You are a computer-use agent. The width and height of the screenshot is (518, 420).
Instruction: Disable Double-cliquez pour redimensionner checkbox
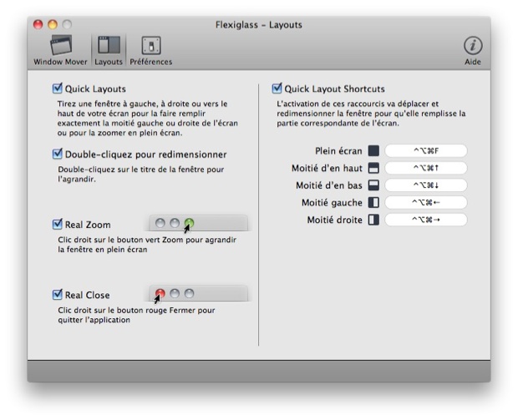[58, 154]
